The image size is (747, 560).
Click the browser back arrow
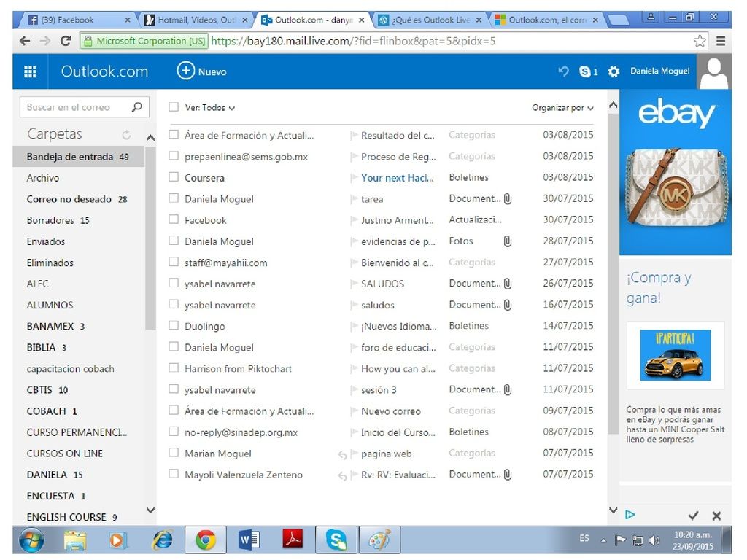[x=25, y=41]
